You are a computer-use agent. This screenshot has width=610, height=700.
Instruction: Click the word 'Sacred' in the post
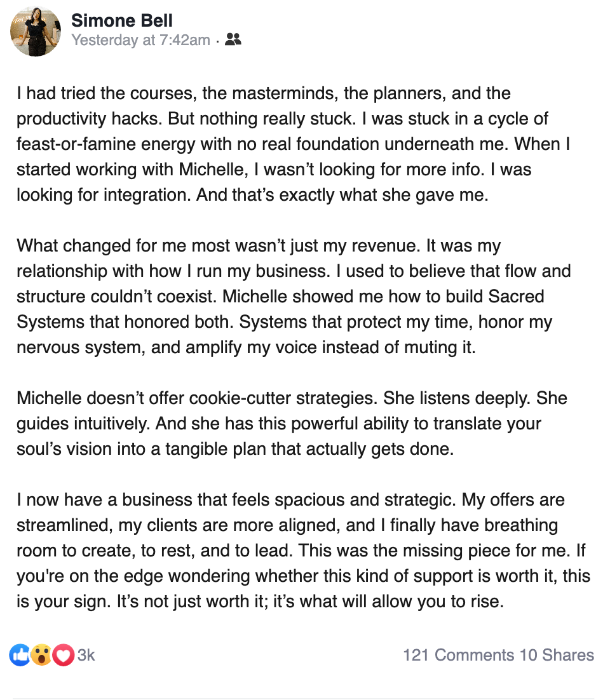(x=516, y=297)
